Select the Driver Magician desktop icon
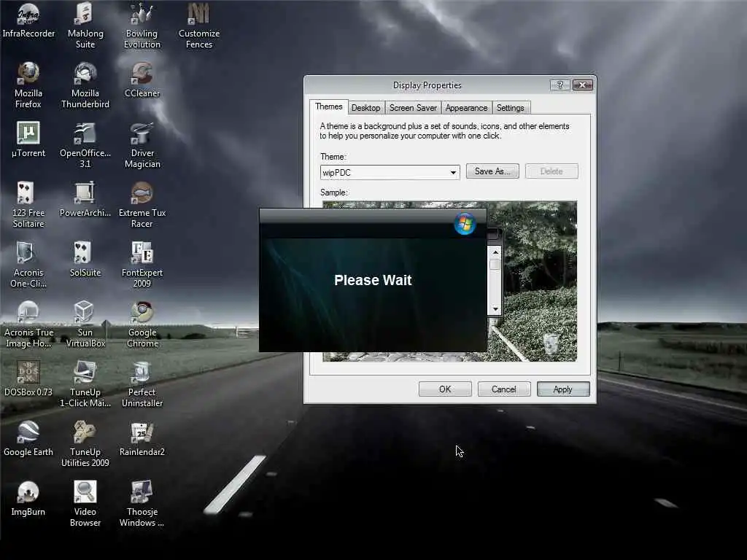Screen dimensions: 747x560 click(x=142, y=145)
